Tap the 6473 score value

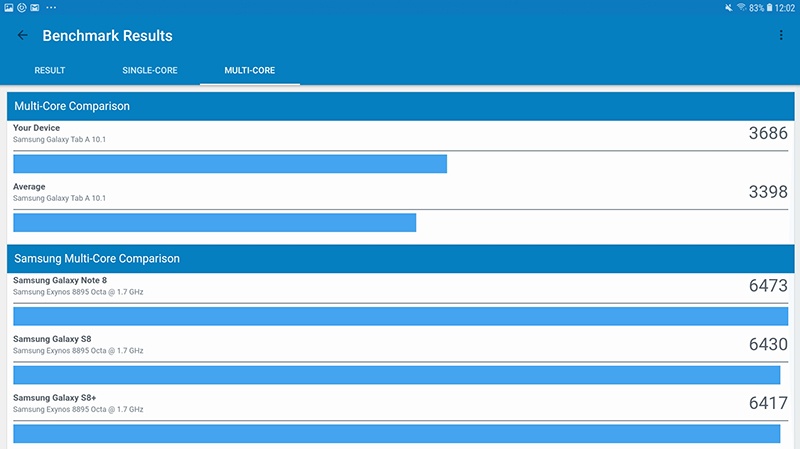click(x=768, y=286)
